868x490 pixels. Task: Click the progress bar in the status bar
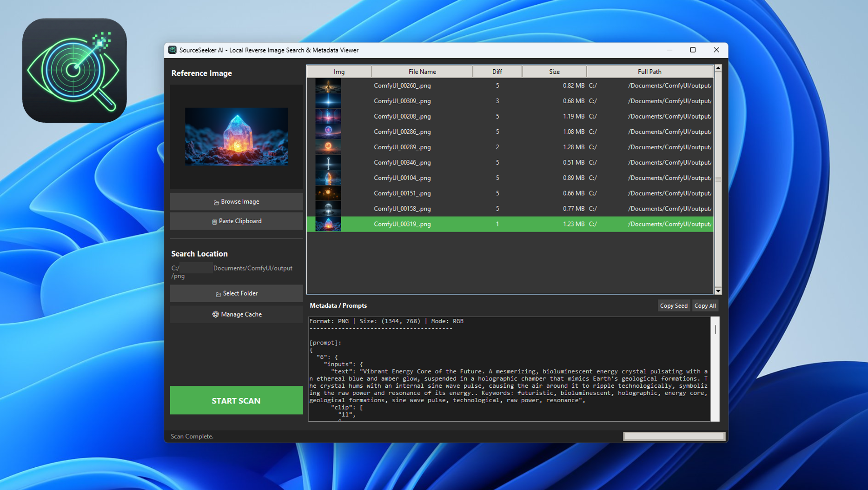(674, 436)
